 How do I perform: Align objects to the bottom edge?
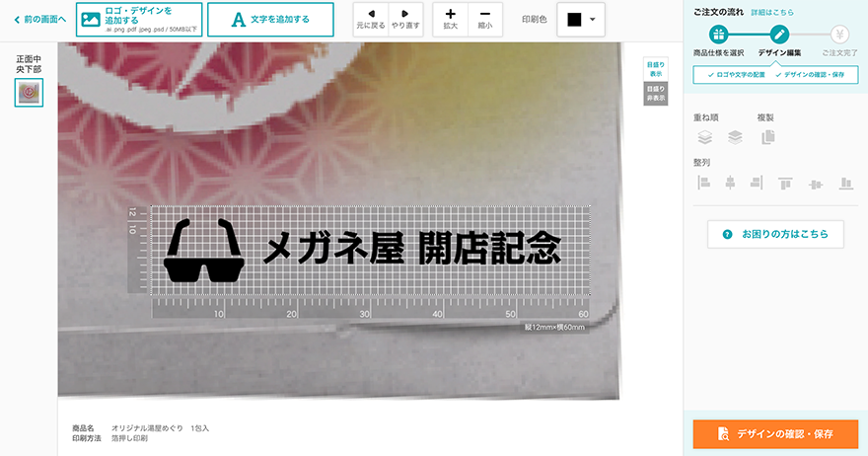[x=845, y=183]
